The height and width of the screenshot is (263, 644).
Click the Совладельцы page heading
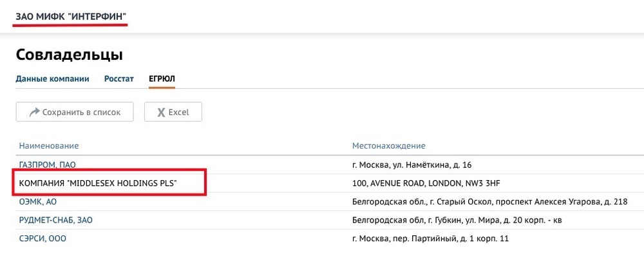(69, 55)
